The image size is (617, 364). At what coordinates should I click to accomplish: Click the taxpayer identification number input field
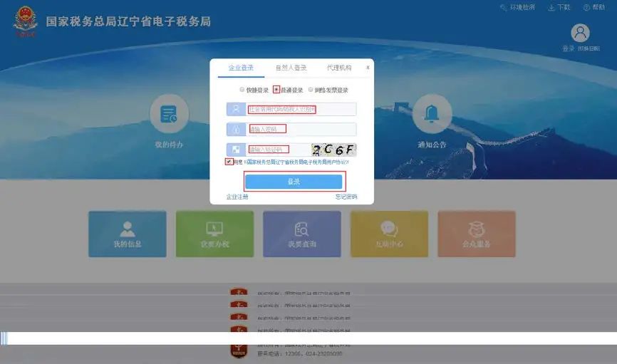[x=301, y=109]
